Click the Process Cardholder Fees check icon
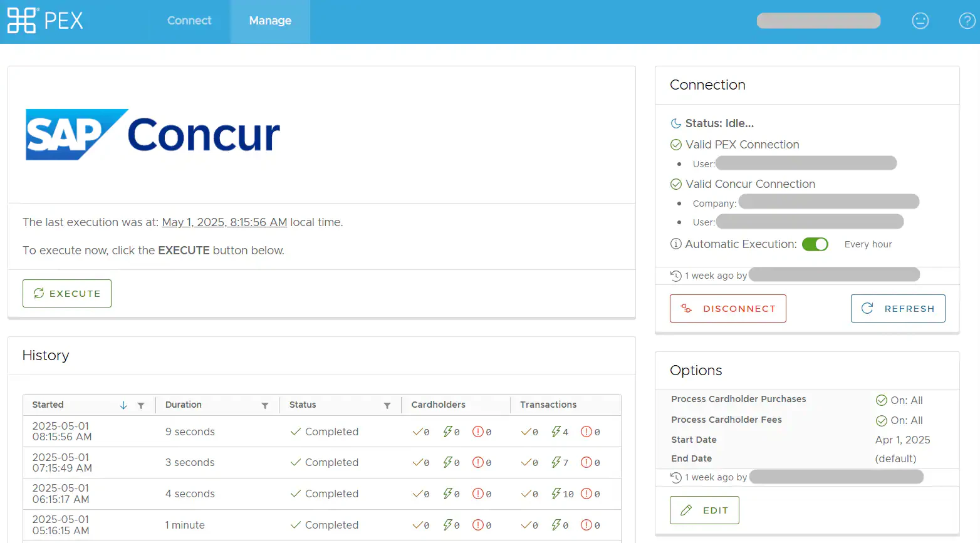980x543 pixels. click(x=882, y=420)
